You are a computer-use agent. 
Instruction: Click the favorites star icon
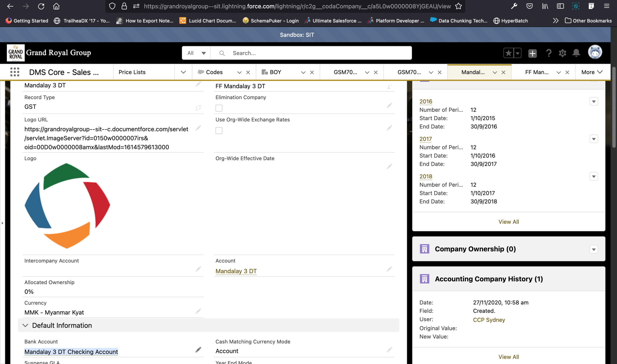(509, 53)
